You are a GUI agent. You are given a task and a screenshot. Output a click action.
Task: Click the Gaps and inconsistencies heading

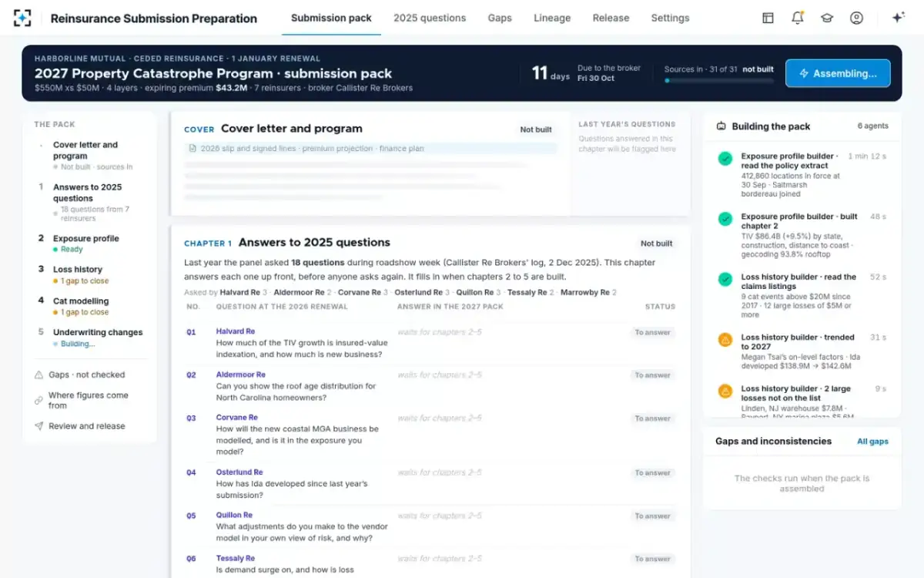773,442
